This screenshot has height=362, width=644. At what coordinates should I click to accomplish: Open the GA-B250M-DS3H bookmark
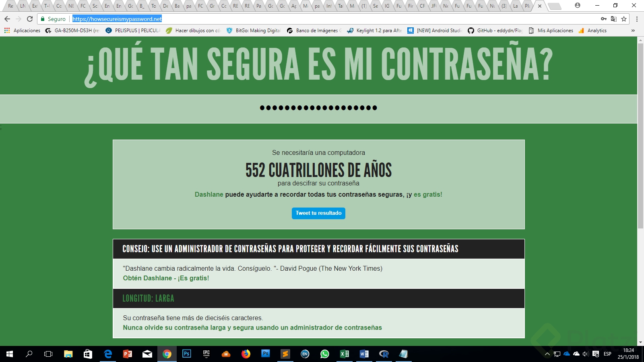click(72, 31)
